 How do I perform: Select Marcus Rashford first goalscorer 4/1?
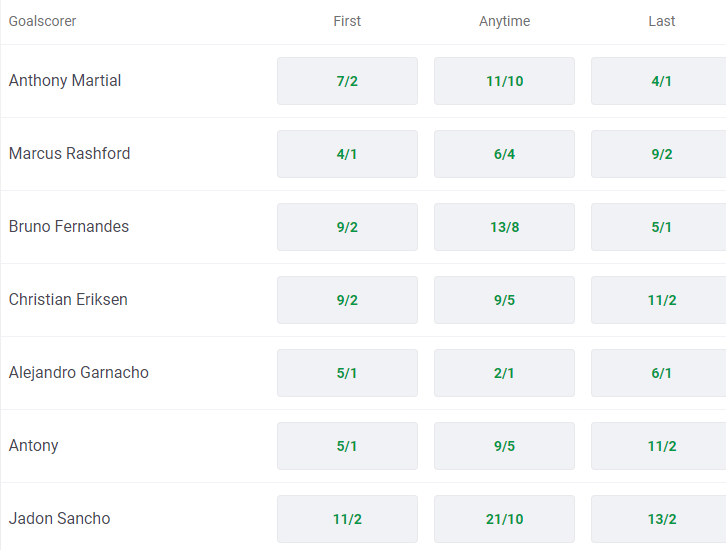pyautogui.click(x=347, y=154)
